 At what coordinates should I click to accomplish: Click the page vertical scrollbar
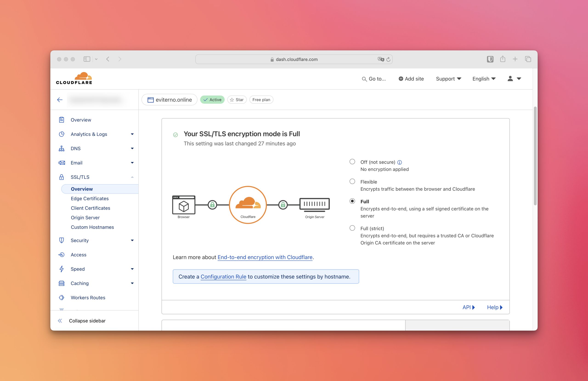coord(535,156)
